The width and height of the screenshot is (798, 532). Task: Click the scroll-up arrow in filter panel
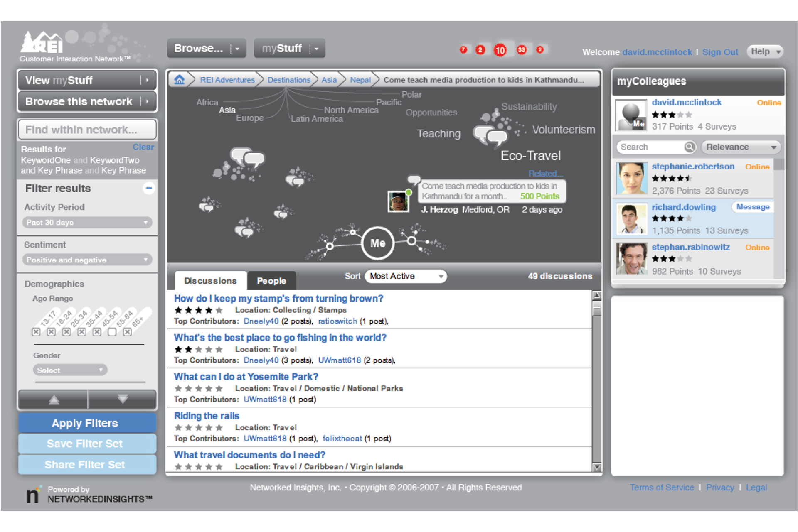[x=54, y=400]
